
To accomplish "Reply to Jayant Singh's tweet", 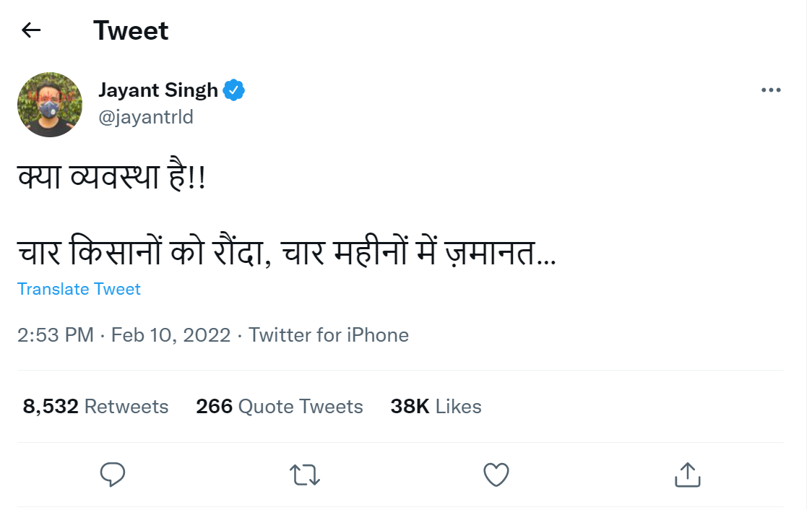I will (113, 475).
